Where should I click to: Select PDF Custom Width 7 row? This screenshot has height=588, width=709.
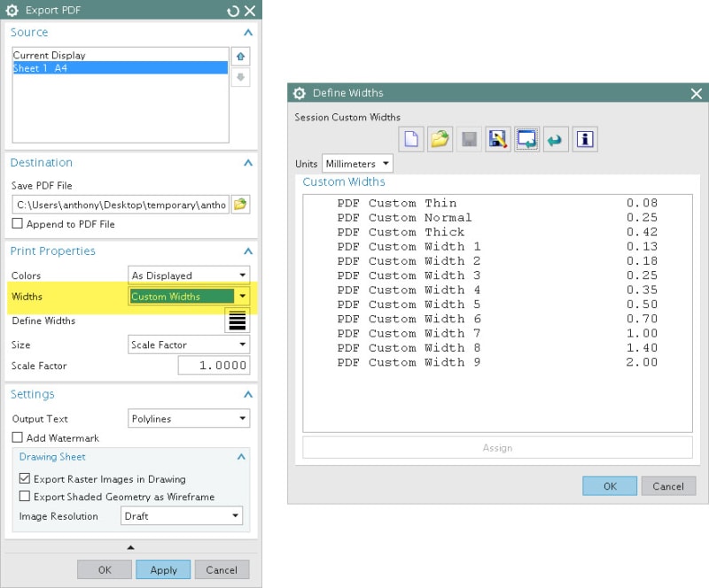tap(497, 333)
